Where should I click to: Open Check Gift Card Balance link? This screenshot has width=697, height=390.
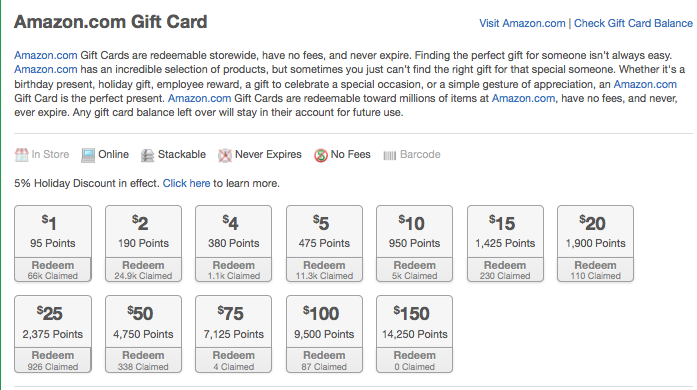click(x=633, y=23)
